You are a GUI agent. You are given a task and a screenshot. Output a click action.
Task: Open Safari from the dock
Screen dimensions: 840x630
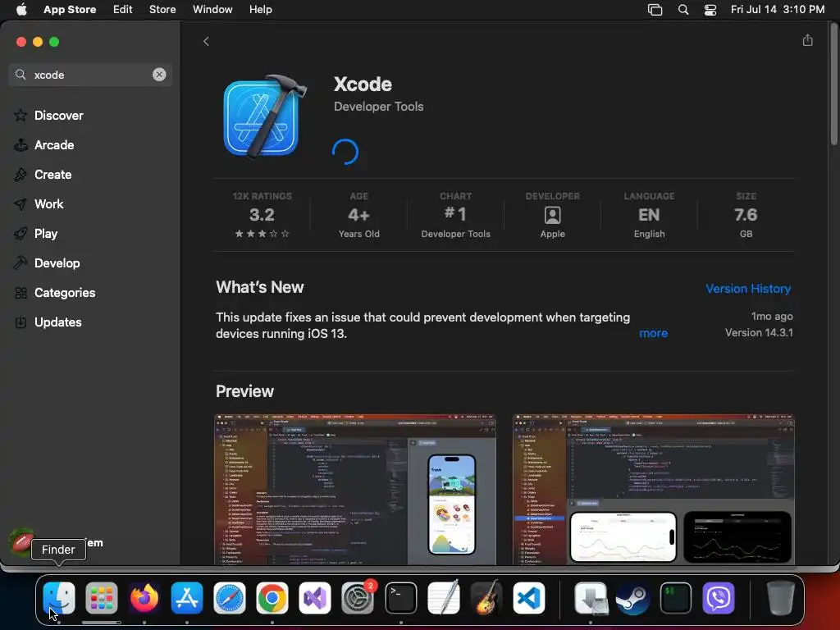click(230, 598)
